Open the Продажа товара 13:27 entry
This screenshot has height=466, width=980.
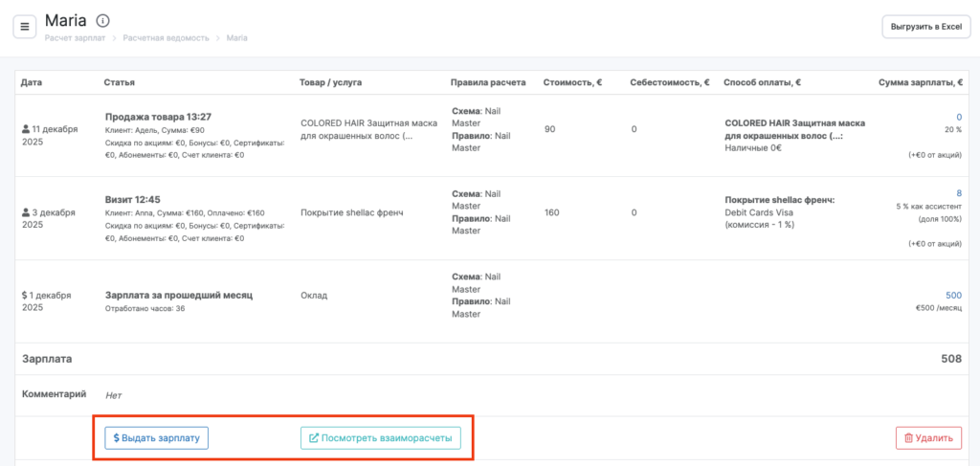point(157,117)
